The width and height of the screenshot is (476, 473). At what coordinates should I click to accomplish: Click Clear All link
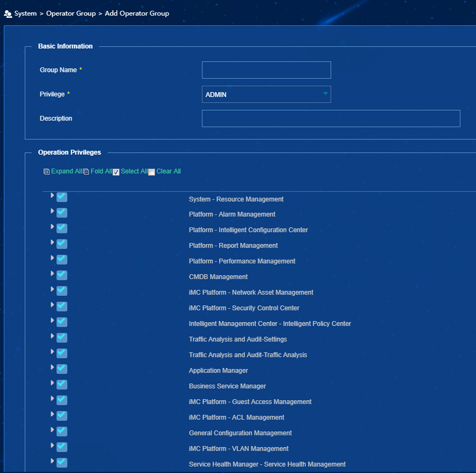[169, 171]
